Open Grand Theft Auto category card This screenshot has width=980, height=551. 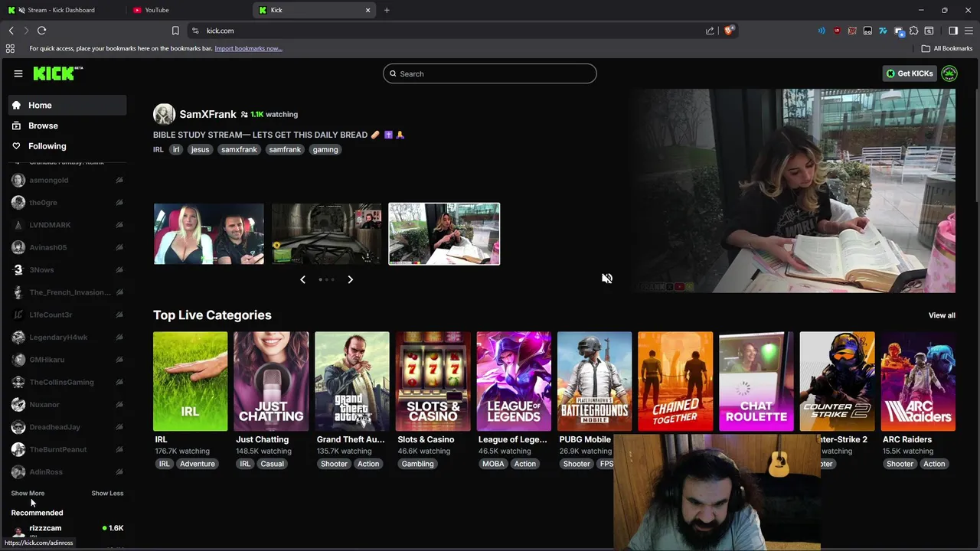tap(352, 381)
